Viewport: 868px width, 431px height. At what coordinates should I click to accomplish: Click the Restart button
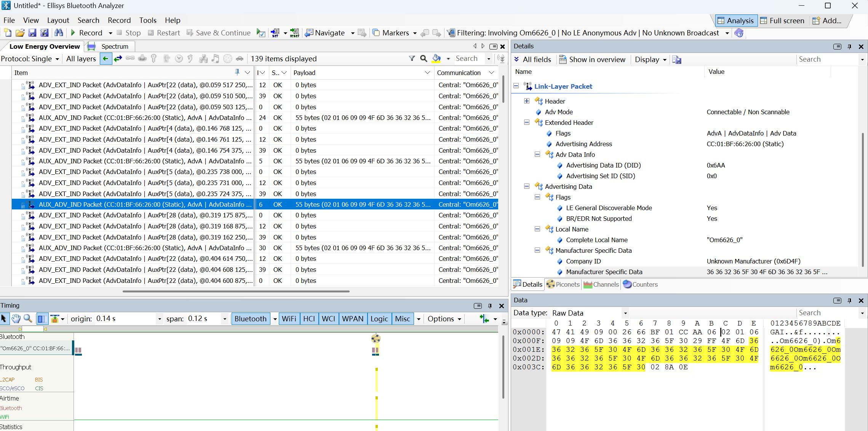[164, 33]
